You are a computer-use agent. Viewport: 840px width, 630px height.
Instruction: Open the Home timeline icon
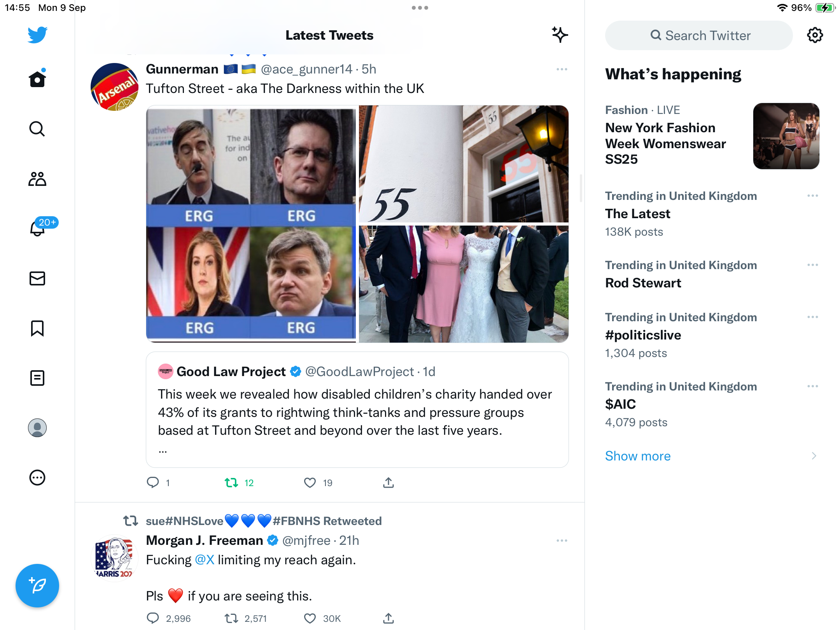(x=37, y=79)
